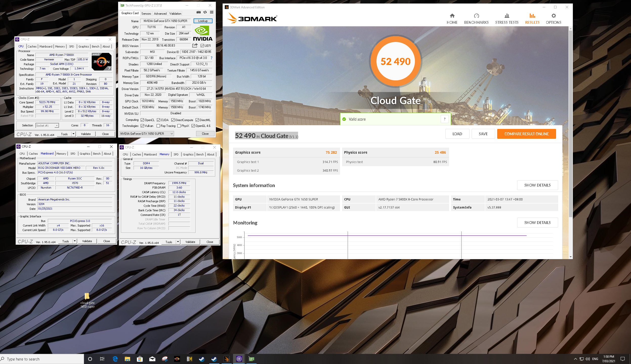Open the 3DMark BENCHMARKS section
The height and width of the screenshot is (364, 631).
476,19
